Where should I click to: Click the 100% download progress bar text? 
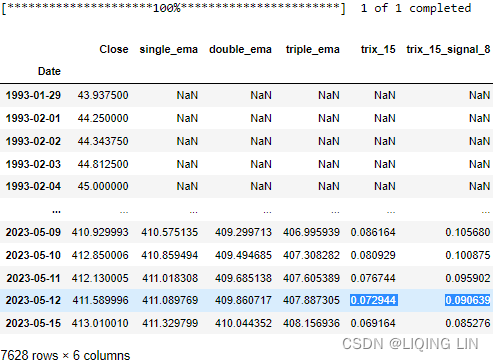[173, 8]
